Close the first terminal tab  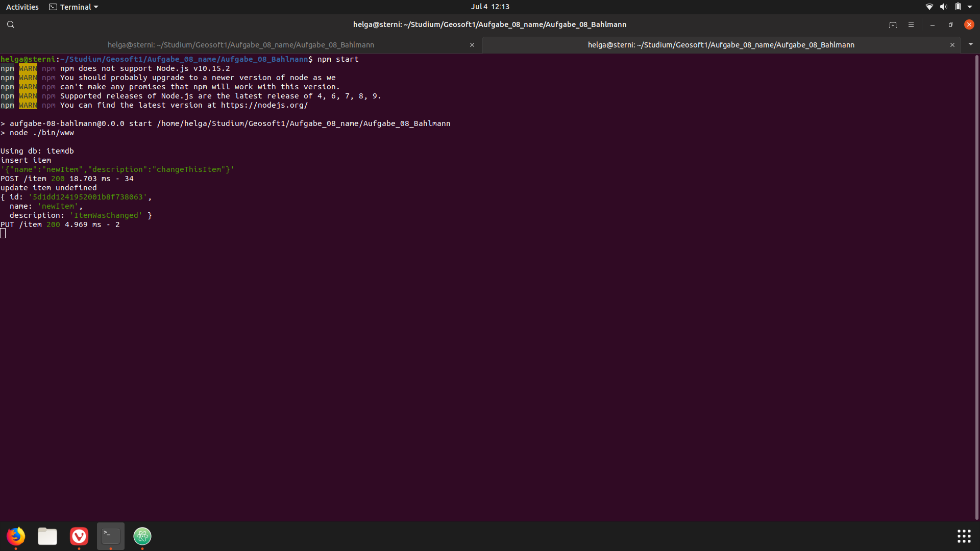(472, 45)
